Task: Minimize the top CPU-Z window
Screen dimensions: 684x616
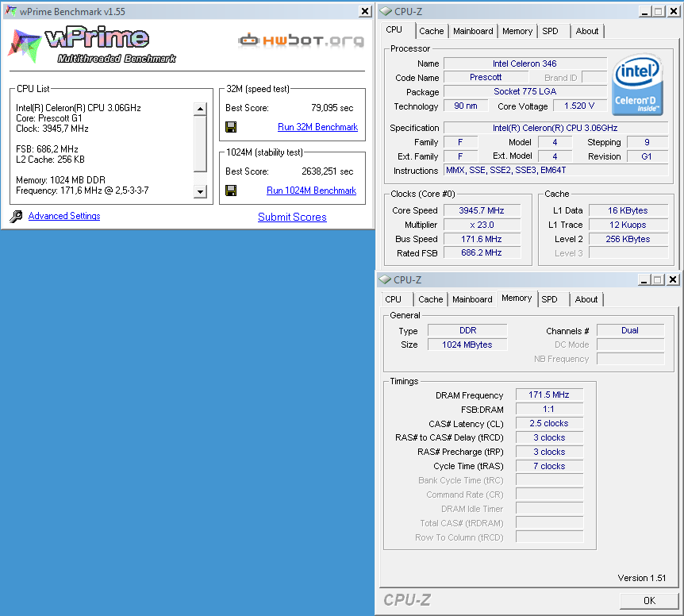Action: tap(645, 11)
